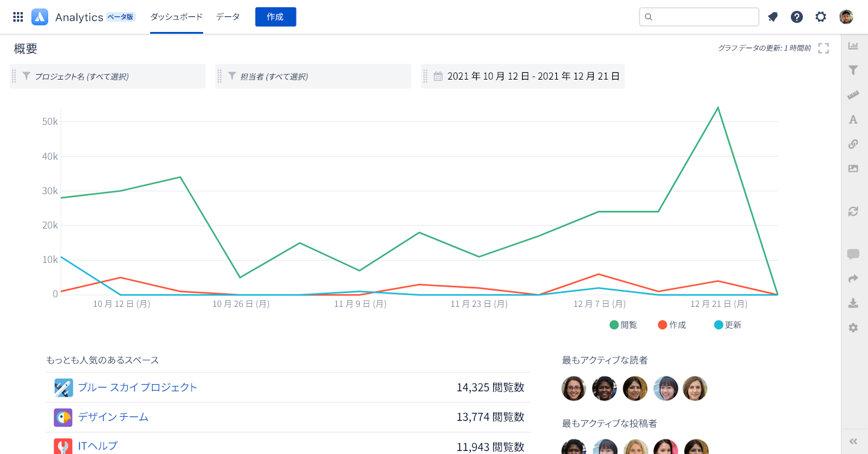The height and width of the screenshot is (454, 868).
Task: Open the settings gear in top bar
Action: pos(821,17)
